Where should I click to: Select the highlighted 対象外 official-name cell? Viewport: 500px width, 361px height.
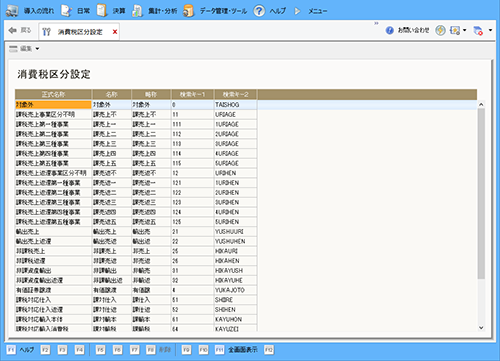click(x=53, y=105)
